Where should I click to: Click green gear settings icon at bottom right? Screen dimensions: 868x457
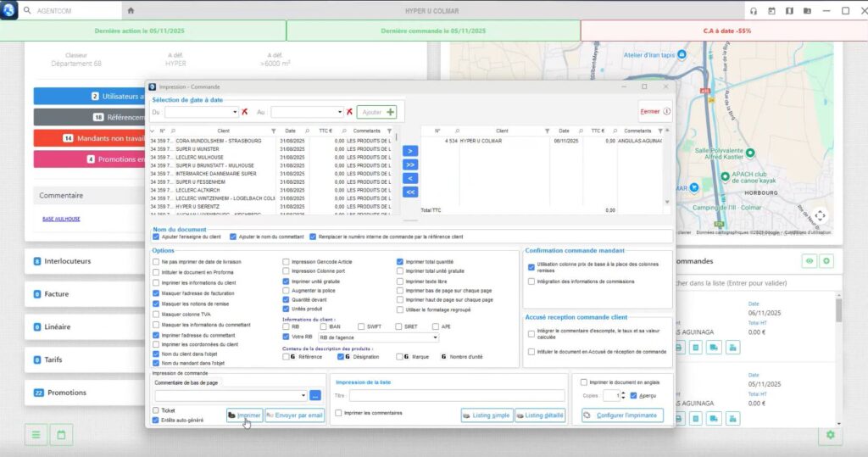(x=831, y=436)
